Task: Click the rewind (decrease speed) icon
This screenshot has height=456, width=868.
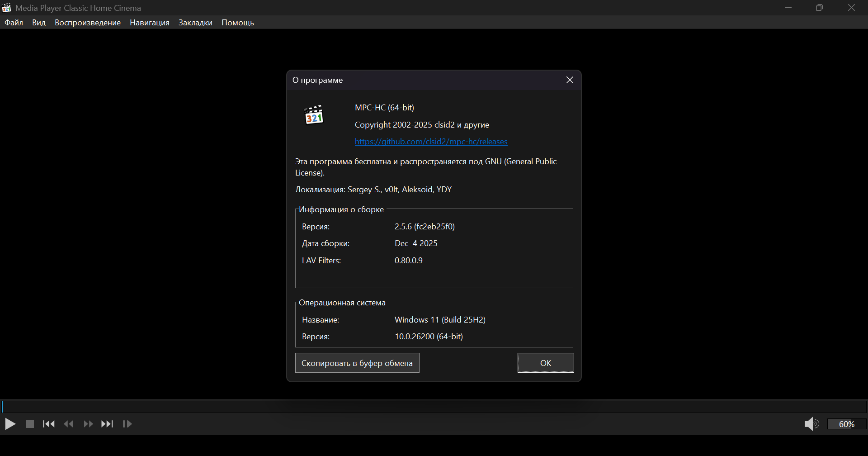Action: 69,424
